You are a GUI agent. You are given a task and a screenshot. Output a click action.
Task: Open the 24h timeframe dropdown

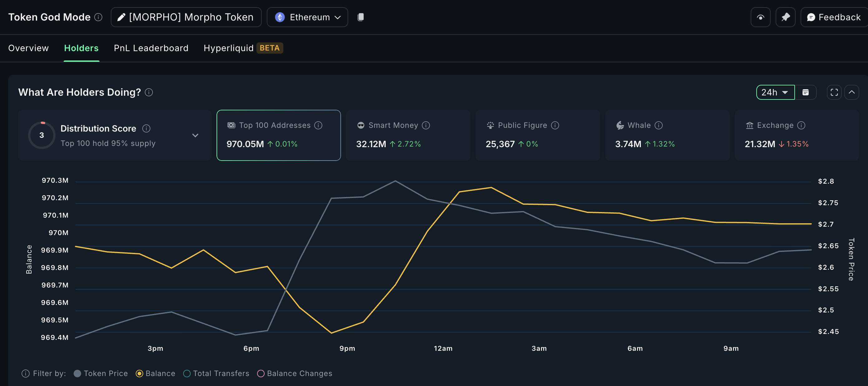(x=775, y=92)
